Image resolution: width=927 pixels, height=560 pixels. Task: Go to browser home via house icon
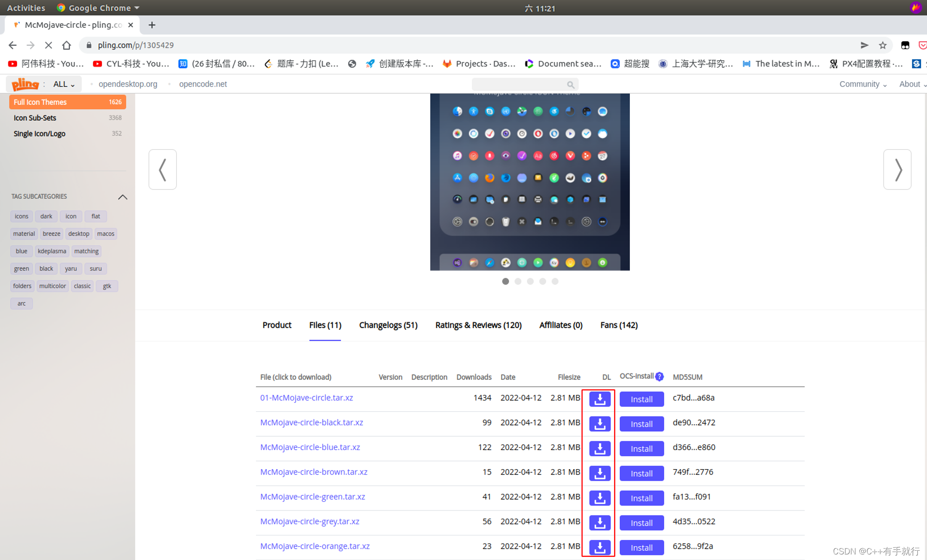coord(67,45)
